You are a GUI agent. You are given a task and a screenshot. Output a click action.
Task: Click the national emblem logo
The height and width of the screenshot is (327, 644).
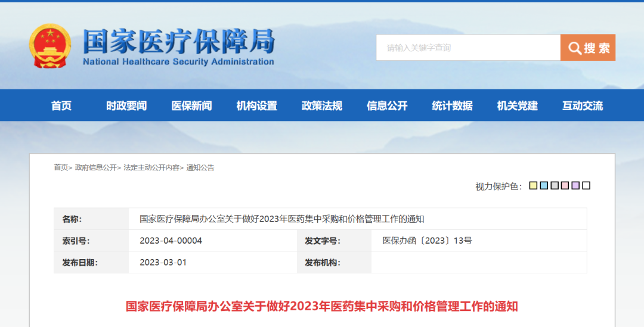[x=50, y=46]
